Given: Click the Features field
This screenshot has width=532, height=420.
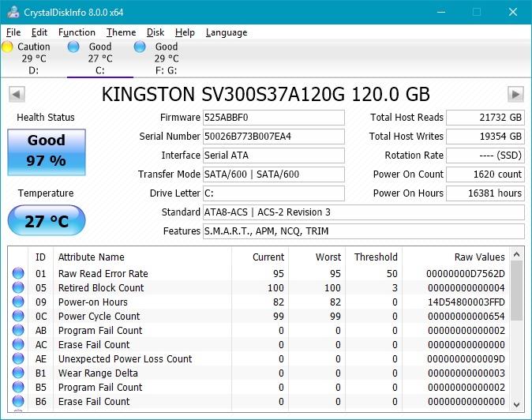Looking at the screenshot, I should tap(364, 231).
